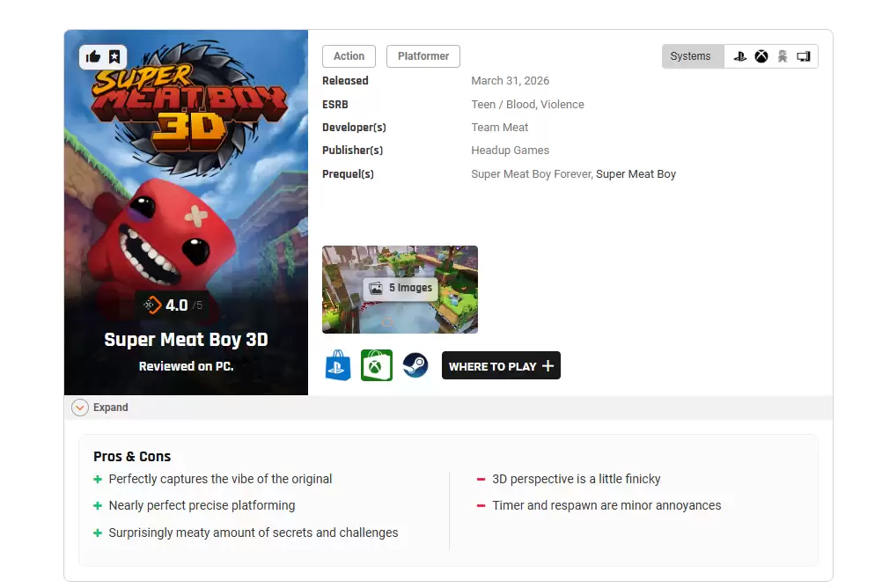Open the Super Meat Boy prequel link
This screenshot has width=882, height=588.
coord(636,174)
